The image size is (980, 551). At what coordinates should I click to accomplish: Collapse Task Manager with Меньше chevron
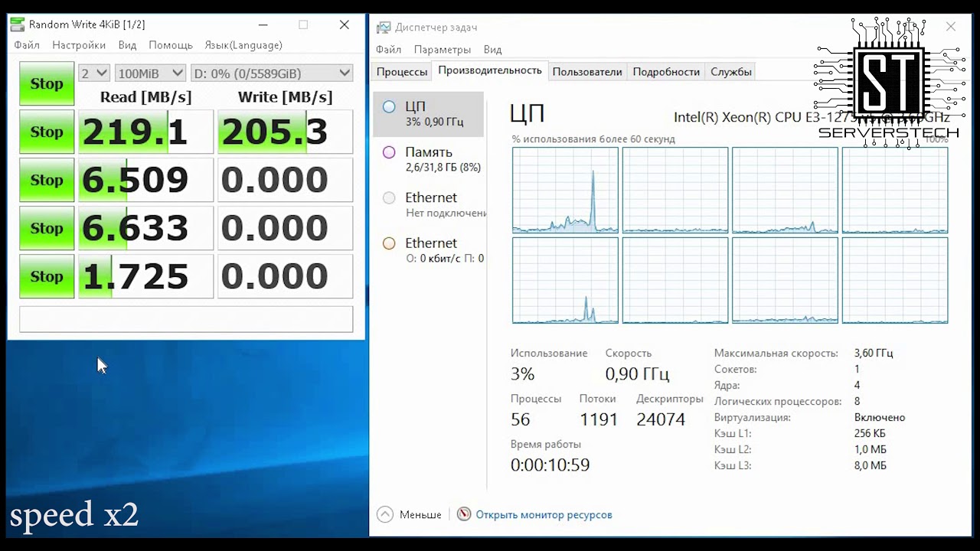[385, 514]
